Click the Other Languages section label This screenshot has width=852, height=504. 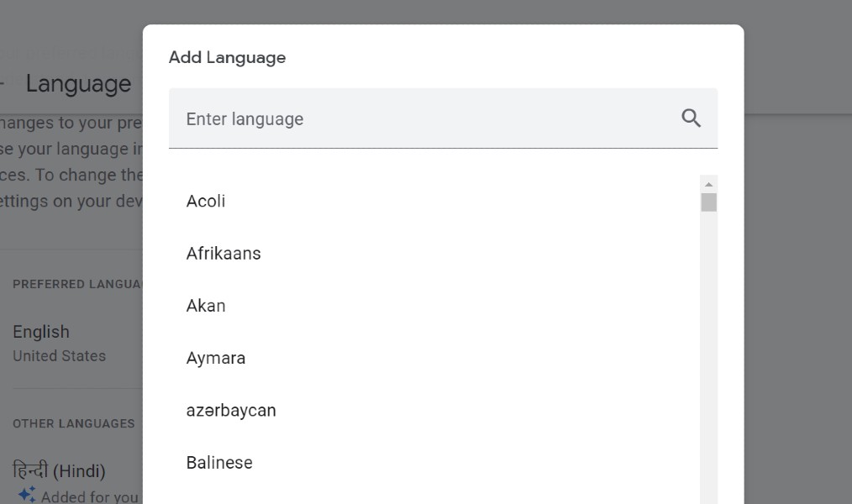[74, 423]
